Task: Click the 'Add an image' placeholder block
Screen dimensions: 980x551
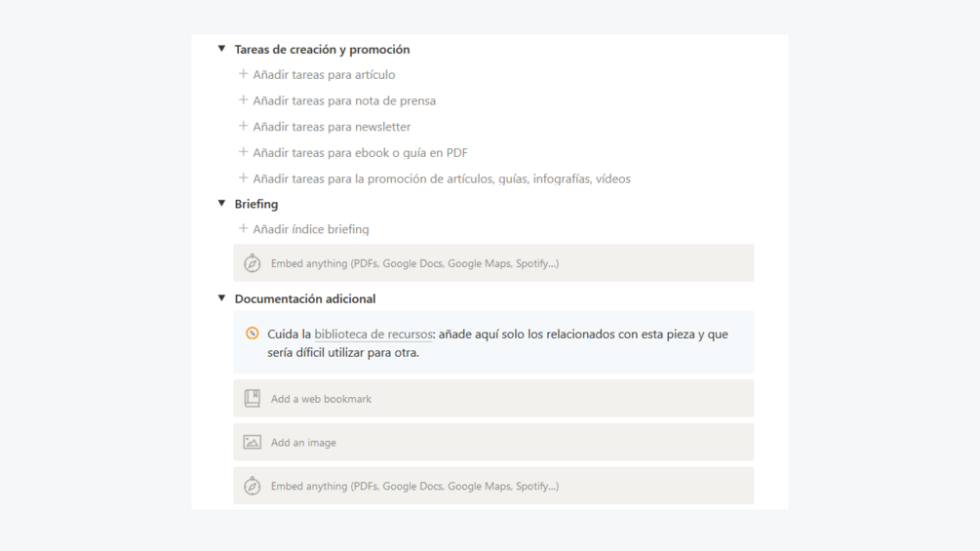Action: [x=493, y=443]
